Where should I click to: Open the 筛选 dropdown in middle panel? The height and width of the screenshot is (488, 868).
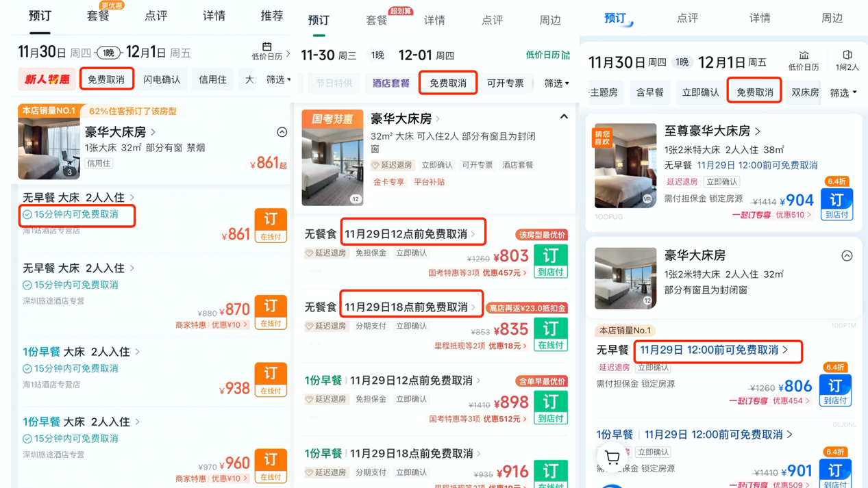(556, 83)
